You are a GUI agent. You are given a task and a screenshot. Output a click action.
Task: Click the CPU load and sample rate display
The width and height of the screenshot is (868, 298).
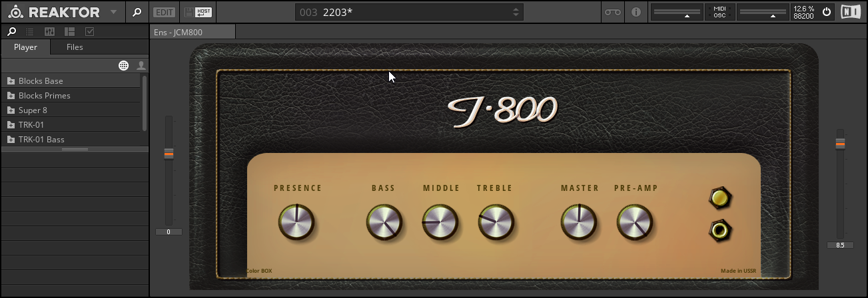click(x=803, y=12)
